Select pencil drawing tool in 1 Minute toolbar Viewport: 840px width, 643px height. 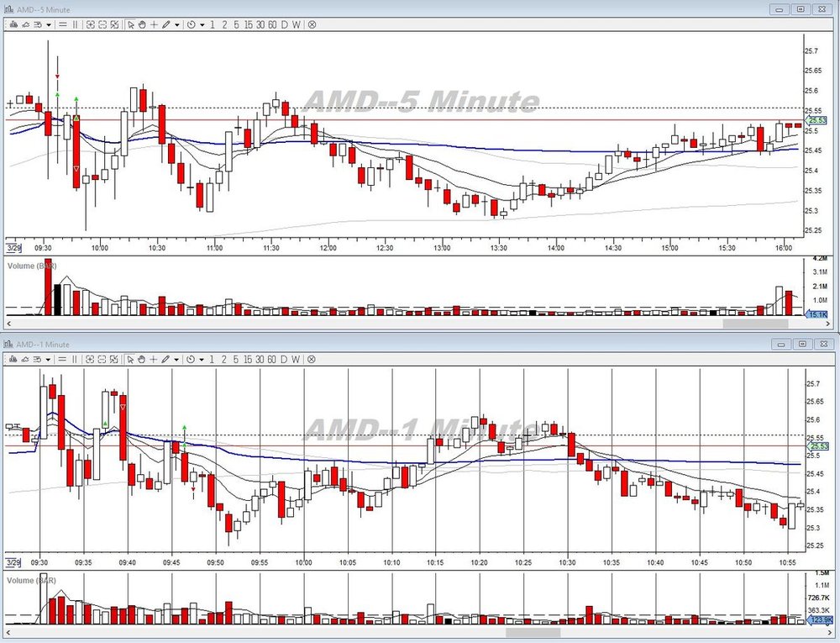point(166,359)
